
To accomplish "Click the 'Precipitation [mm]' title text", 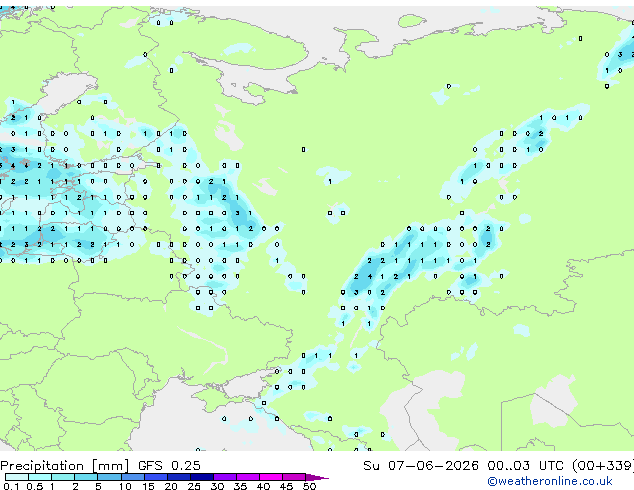I will tap(65, 466).
